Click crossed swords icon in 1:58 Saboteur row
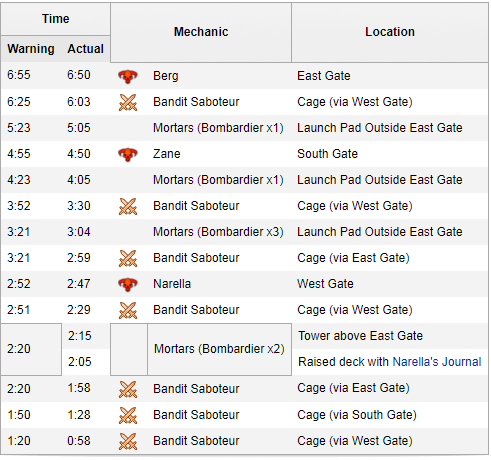The image size is (491, 460). point(128,389)
